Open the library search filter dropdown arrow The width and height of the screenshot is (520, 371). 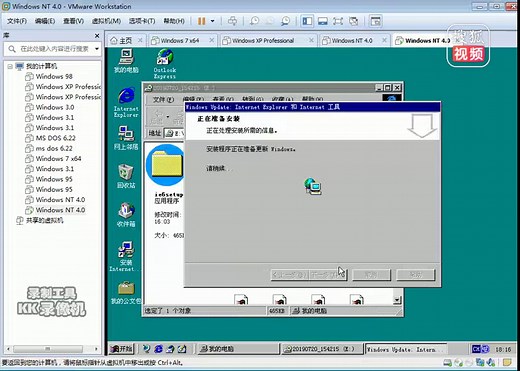97,49
